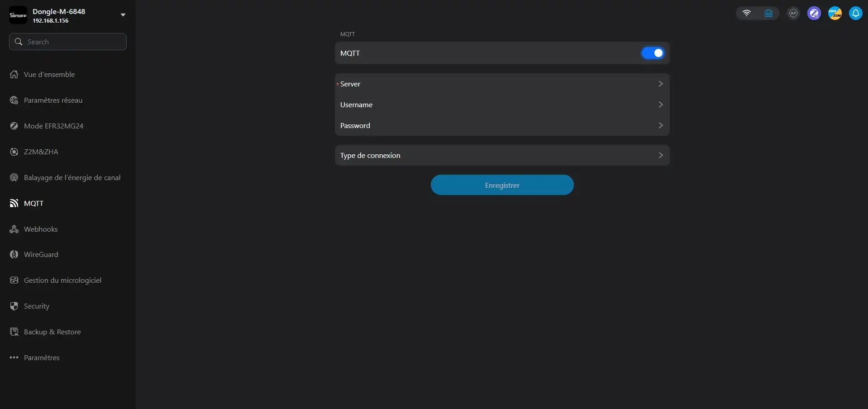The height and width of the screenshot is (409, 868).
Task: Open the Username setting row
Action: (501, 105)
